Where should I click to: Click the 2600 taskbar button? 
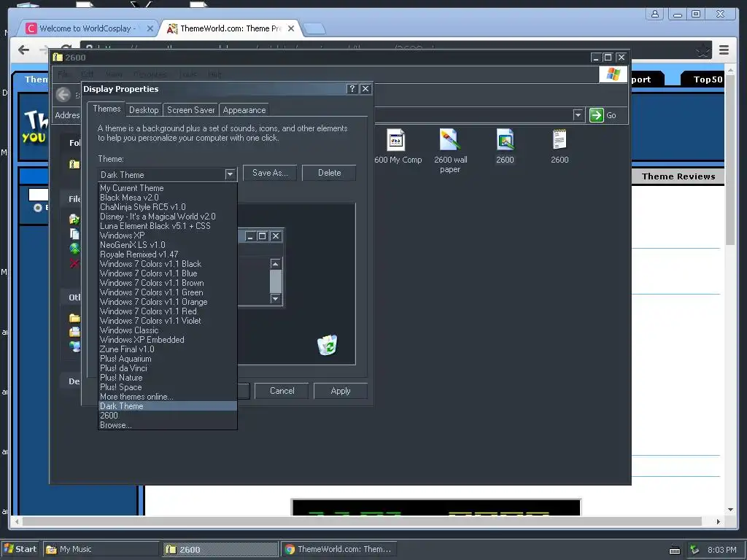coord(220,550)
